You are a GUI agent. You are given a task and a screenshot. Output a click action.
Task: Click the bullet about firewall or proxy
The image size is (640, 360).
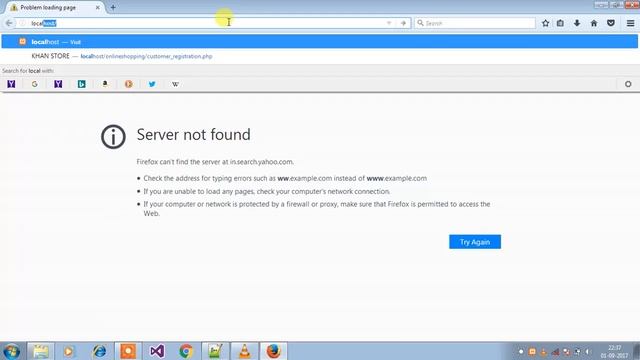pyautogui.click(x=317, y=209)
